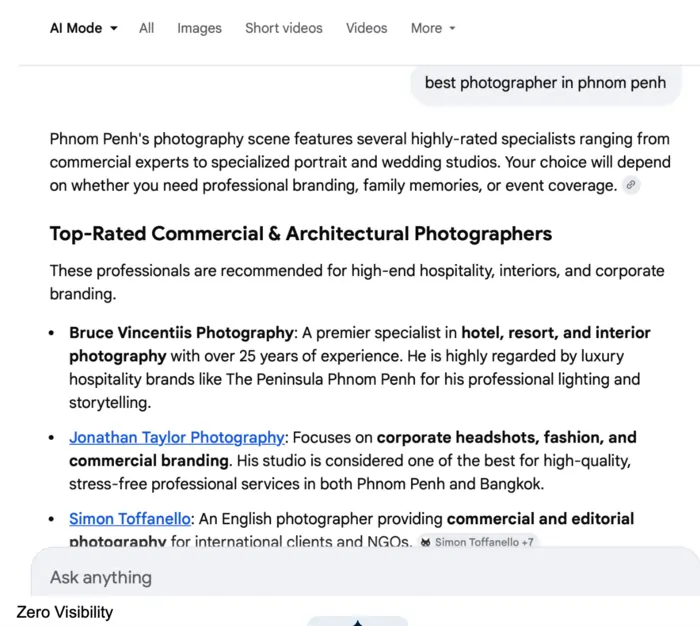Click the bold "commercial and editorial" text
Image resolution: width=700 pixels, height=626 pixels.
(540, 519)
